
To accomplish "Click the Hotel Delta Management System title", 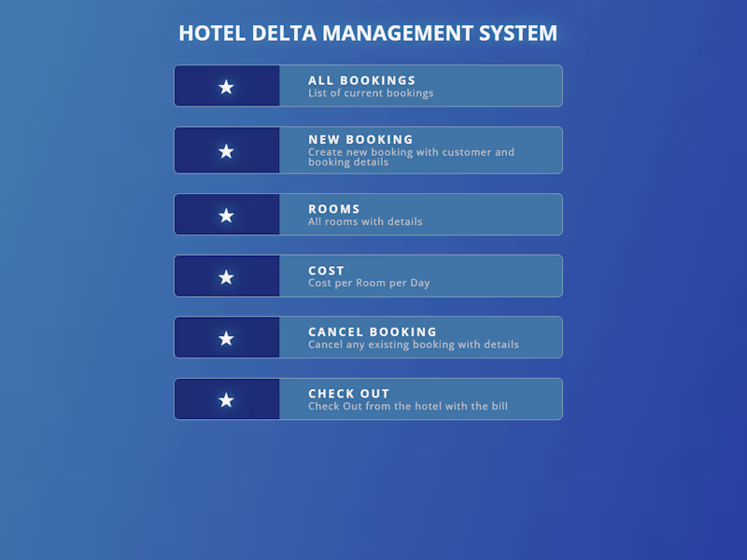I will [x=368, y=34].
